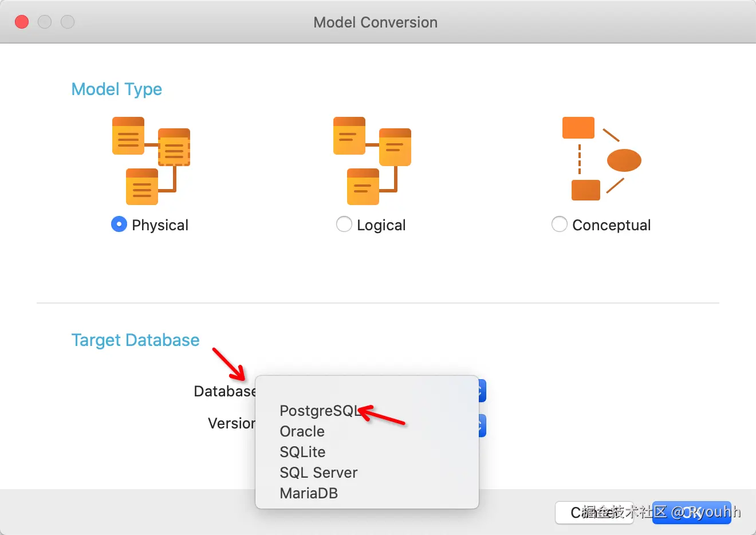Open the Database dropdown arrow
Image resolution: width=756 pixels, height=535 pixels.
coord(482,391)
